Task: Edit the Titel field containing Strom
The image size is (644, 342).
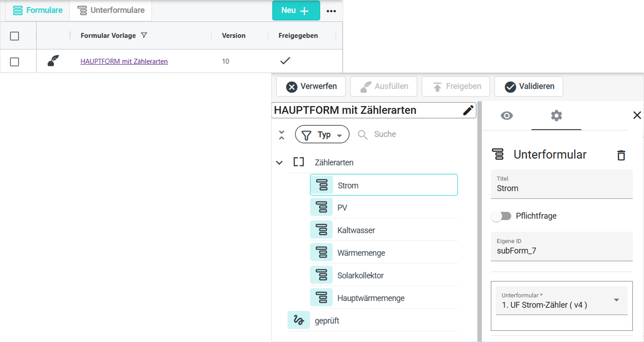Action: tap(562, 184)
